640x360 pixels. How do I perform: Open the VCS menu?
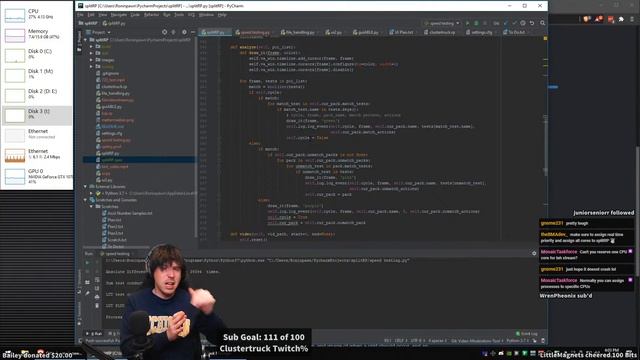pyautogui.click(x=191, y=15)
